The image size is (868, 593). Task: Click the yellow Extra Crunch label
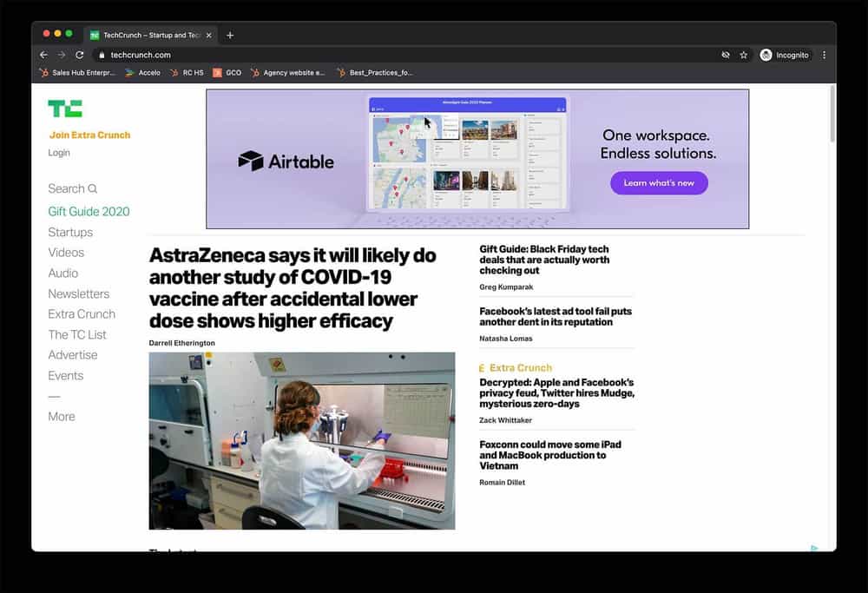[516, 367]
